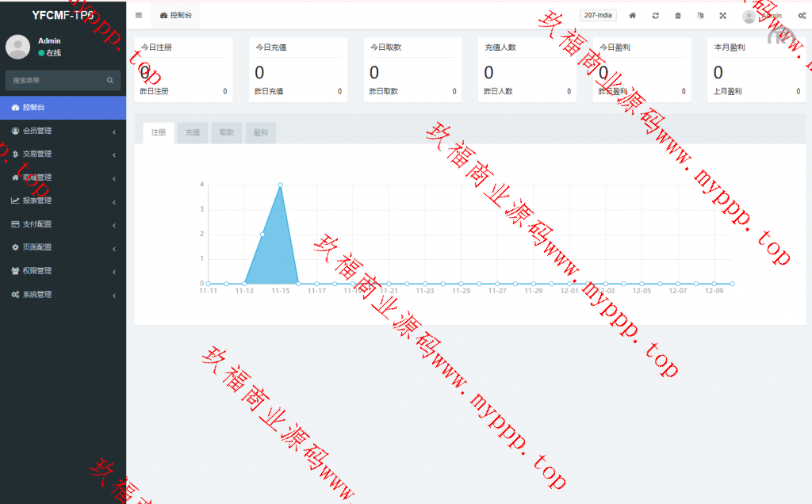Image resolution: width=812 pixels, height=504 pixels.
Task: Expand the 系统管理 sidebar menu
Action: pyautogui.click(x=63, y=294)
